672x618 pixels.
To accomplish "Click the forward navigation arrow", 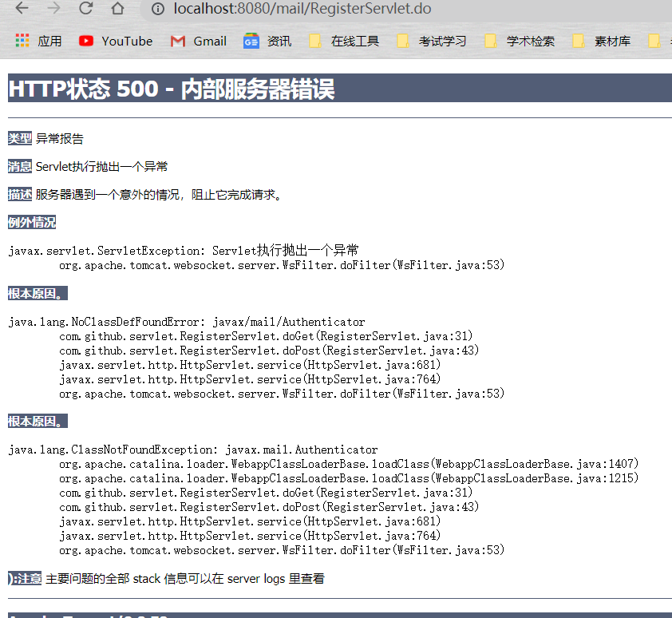I will pyautogui.click(x=53, y=9).
